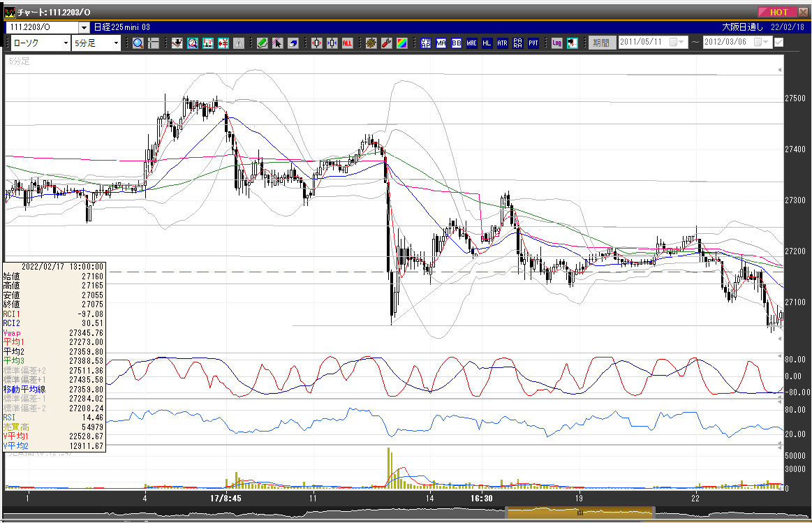Click the RCI pane collapse arrow marker

780,356
